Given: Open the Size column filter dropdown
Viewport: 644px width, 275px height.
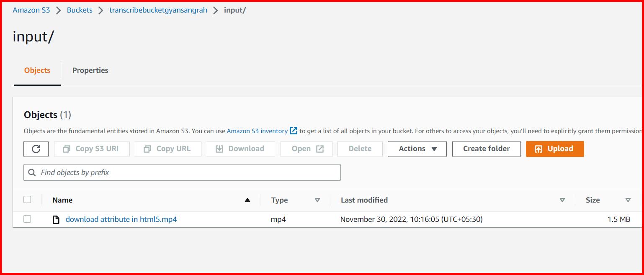Looking at the screenshot, I should click(x=628, y=200).
